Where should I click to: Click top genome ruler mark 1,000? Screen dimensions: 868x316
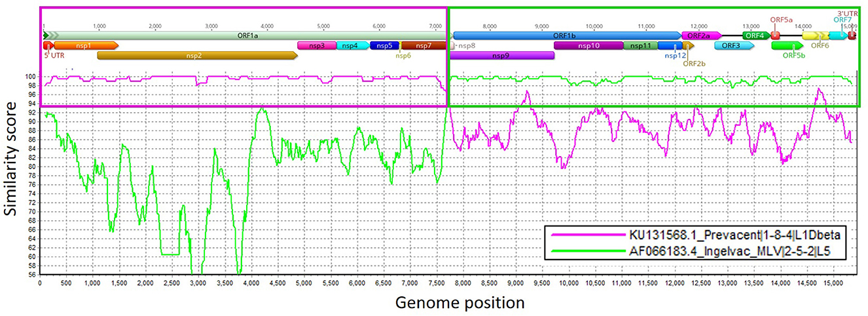pyautogui.click(x=99, y=27)
